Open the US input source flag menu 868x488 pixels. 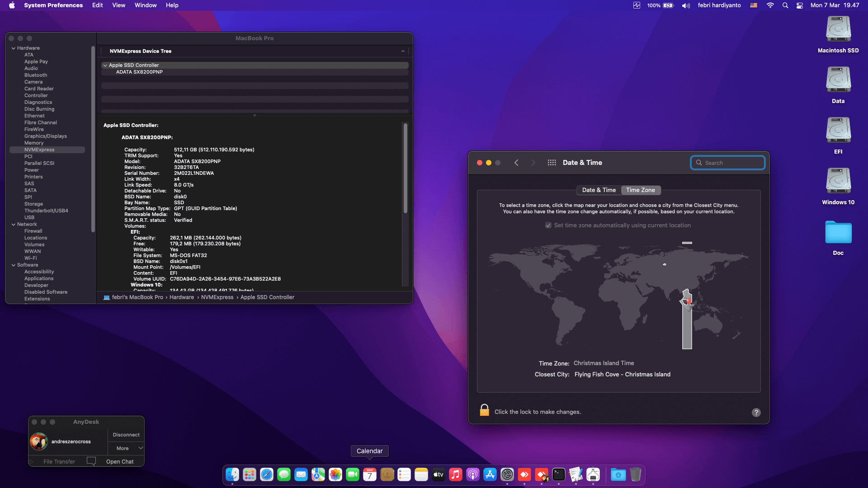click(x=754, y=5)
